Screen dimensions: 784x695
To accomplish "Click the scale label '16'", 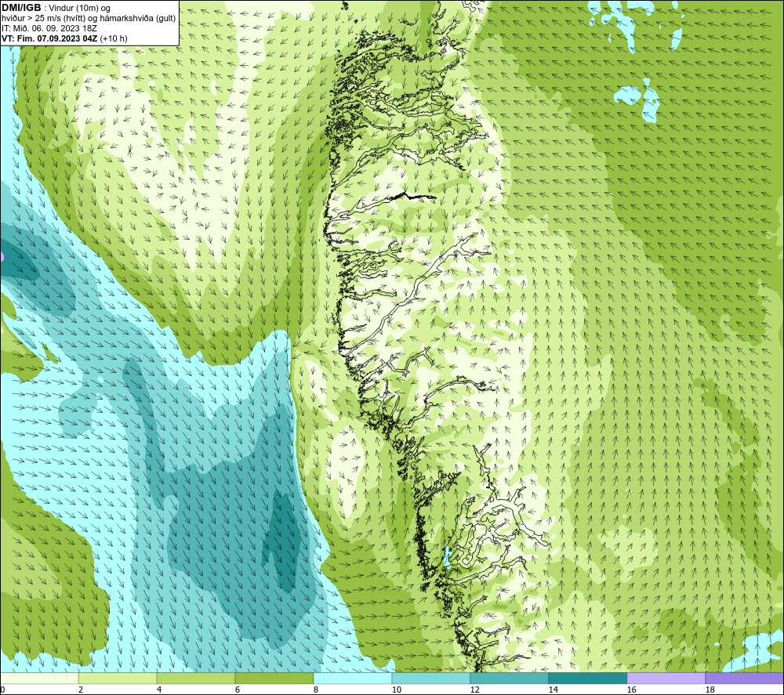I will pos(631,690).
